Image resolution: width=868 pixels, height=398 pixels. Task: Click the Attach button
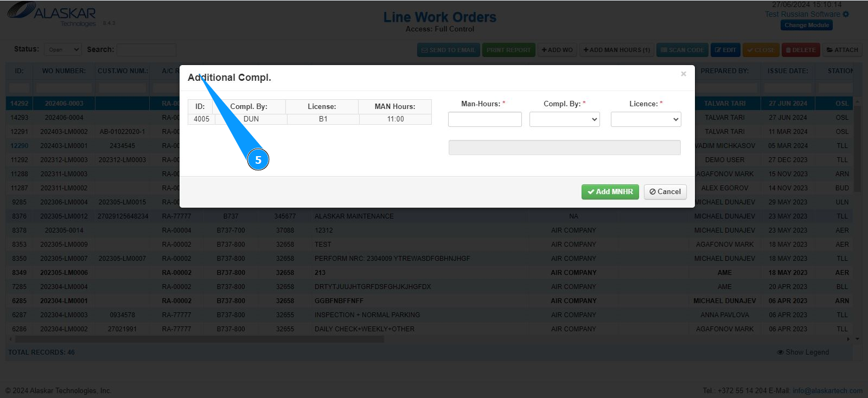pyautogui.click(x=843, y=50)
